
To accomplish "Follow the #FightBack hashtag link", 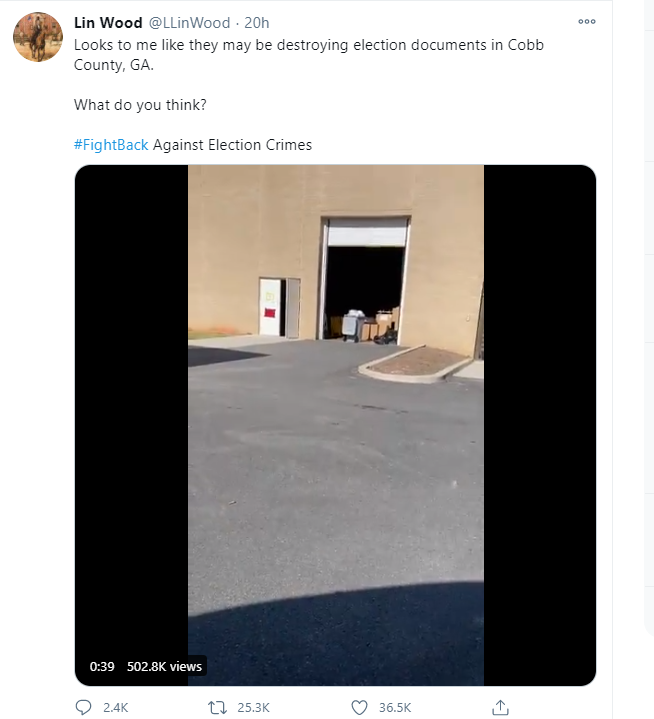I will [x=111, y=145].
